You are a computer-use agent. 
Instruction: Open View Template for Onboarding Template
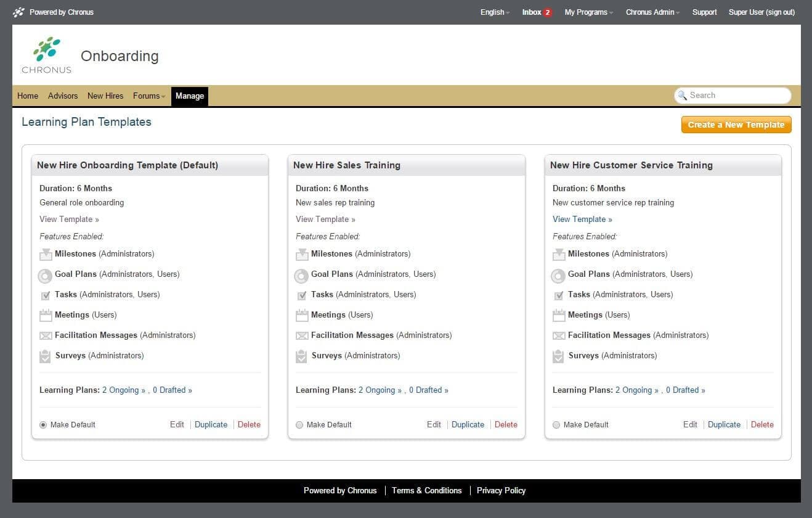[x=69, y=220]
